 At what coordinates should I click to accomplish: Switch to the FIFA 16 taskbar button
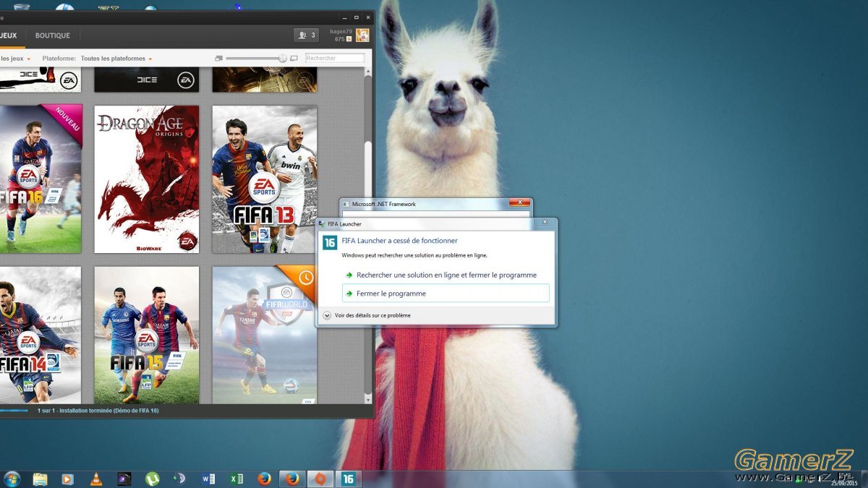coord(349,479)
